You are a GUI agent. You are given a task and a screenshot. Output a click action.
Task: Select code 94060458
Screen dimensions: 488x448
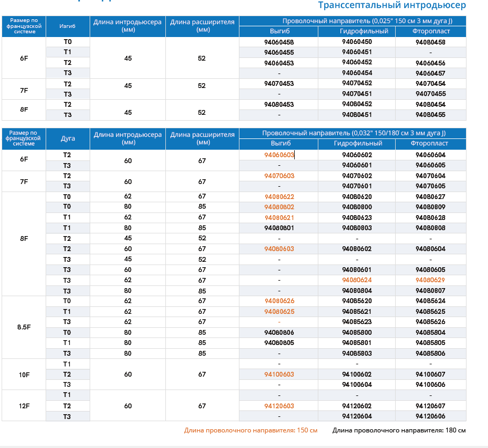pyautogui.click(x=279, y=42)
